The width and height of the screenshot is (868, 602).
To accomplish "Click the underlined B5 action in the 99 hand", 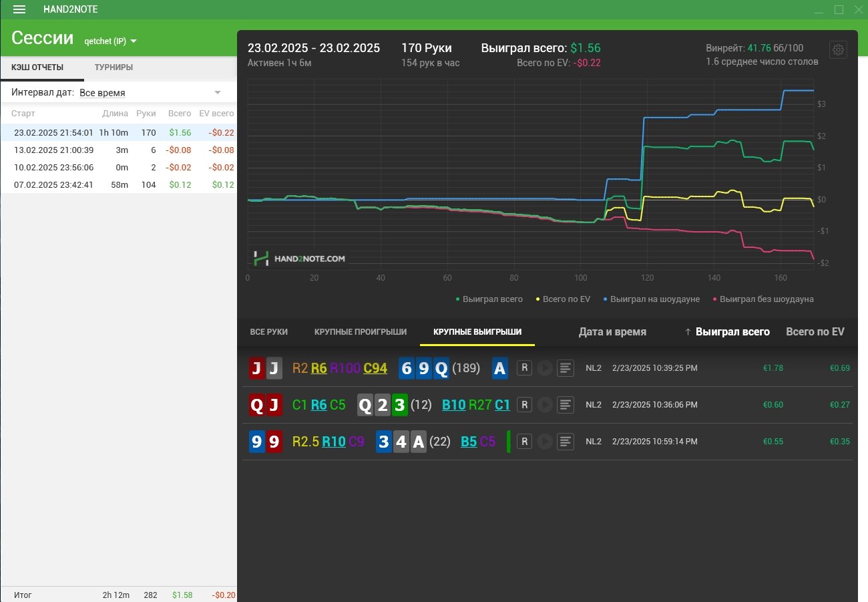I will click(469, 442).
